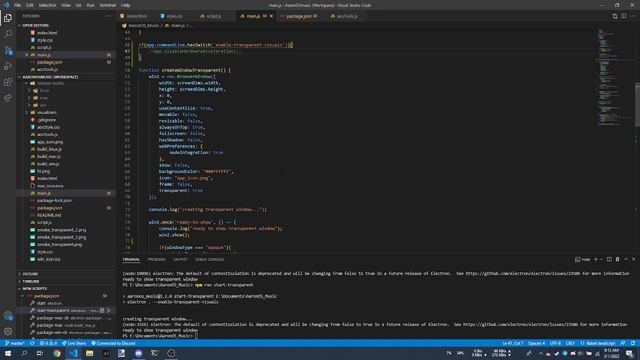Screen dimensions: 640x360
Task: Click Live Share in the status bar
Action: [74, 343]
